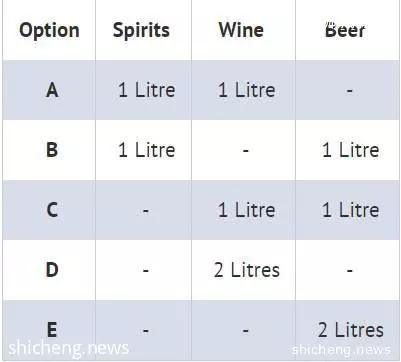This screenshot has width=401, height=362.
Task: Click the Wine cell of option A
Action: tap(247, 90)
